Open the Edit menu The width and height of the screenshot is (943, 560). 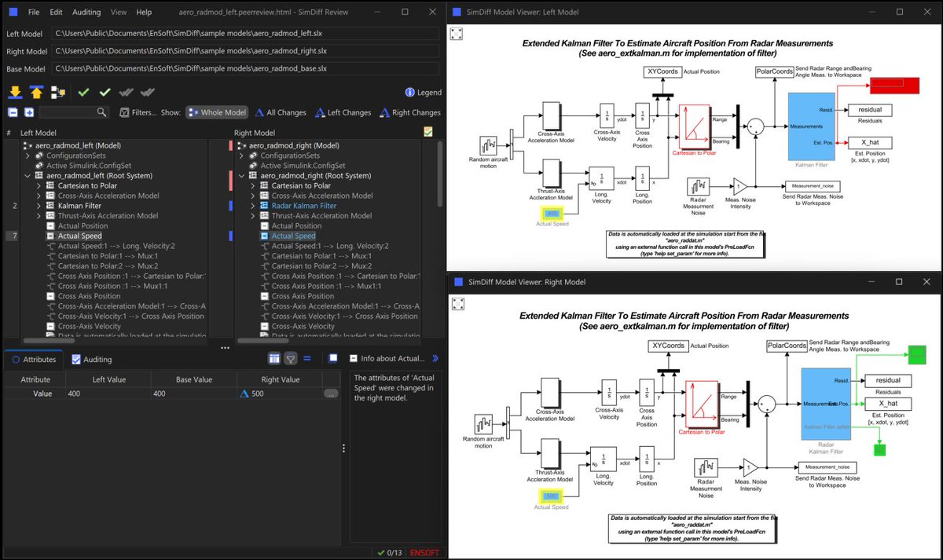point(56,13)
